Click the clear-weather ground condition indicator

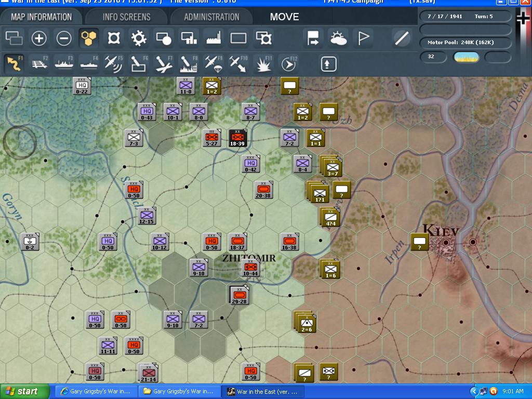(x=466, y=57)
